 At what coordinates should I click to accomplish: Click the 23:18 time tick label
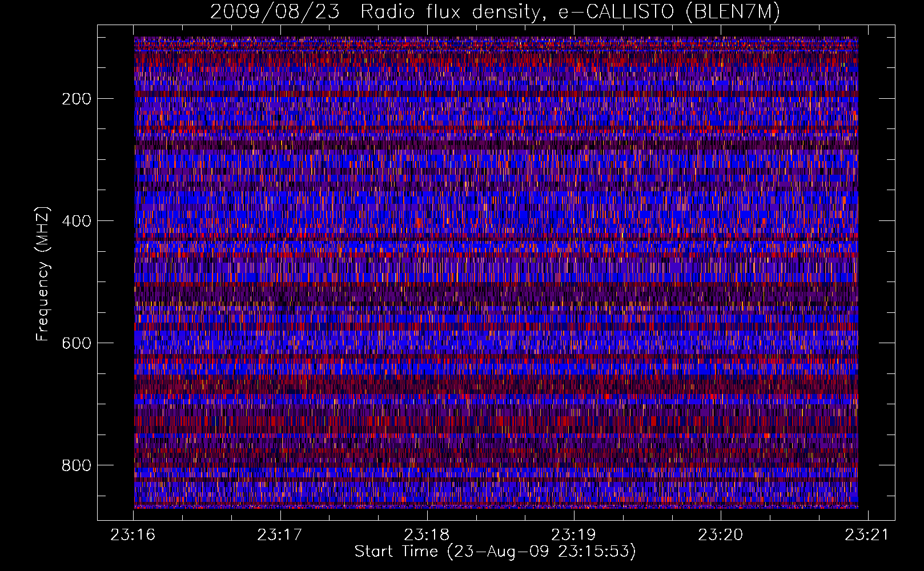pos(427,535)
